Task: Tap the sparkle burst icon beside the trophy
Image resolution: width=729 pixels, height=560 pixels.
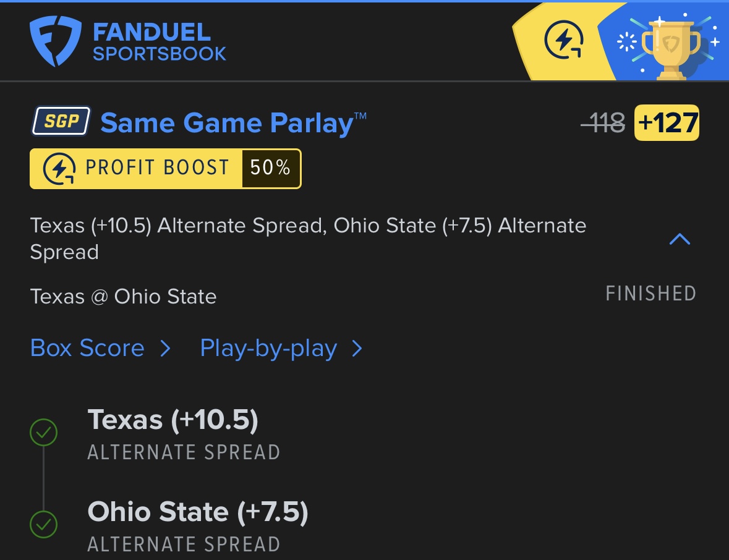Action: coord(627,41)
